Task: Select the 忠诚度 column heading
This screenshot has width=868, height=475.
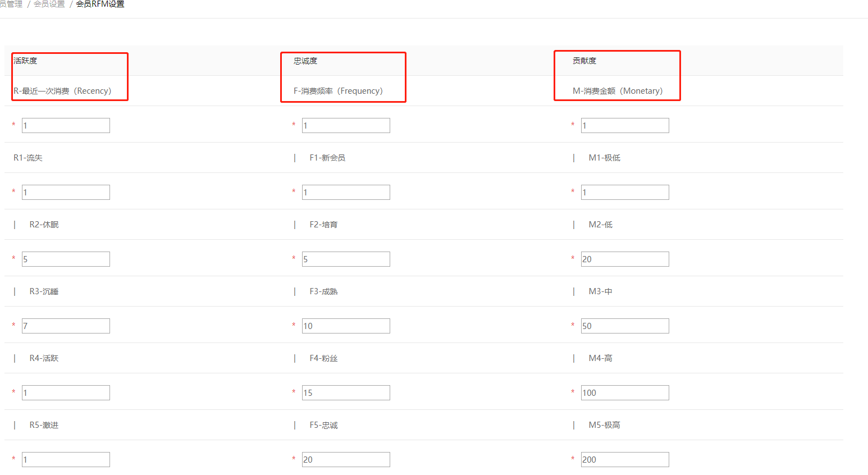Action: click(305, 61)
